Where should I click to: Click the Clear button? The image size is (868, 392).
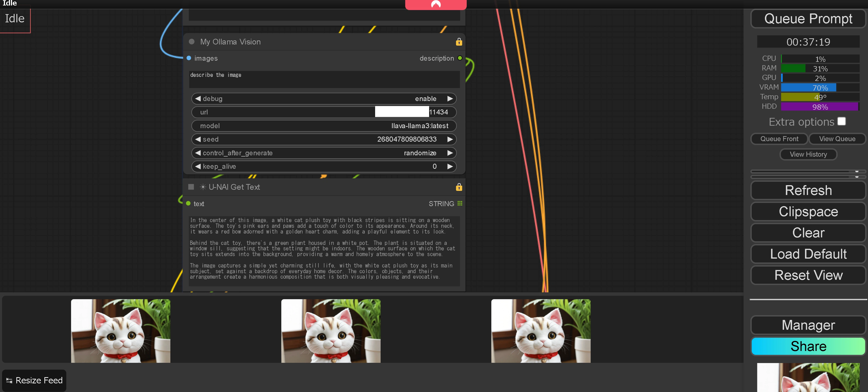[808, 233]
